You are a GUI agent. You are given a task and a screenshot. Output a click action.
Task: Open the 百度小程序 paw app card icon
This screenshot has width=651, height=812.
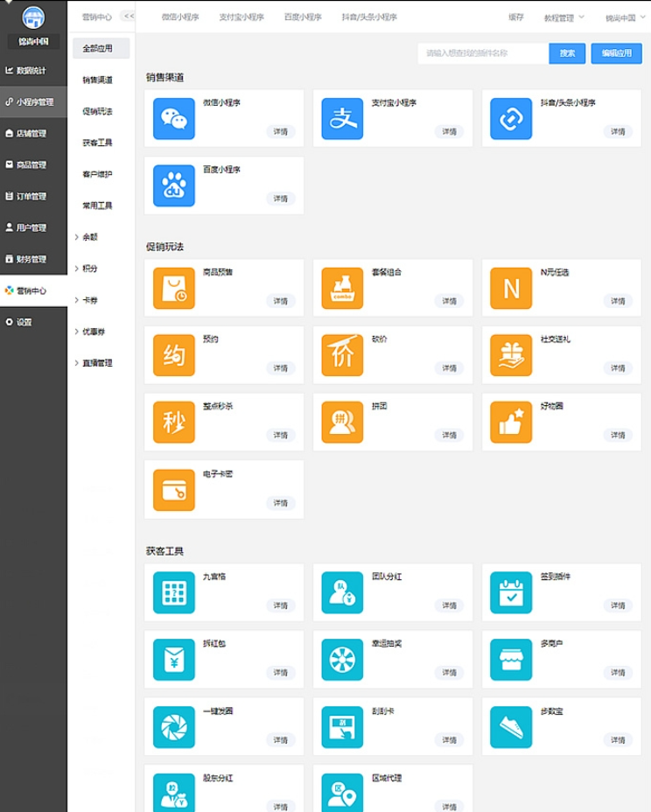(x=174, y=185)
